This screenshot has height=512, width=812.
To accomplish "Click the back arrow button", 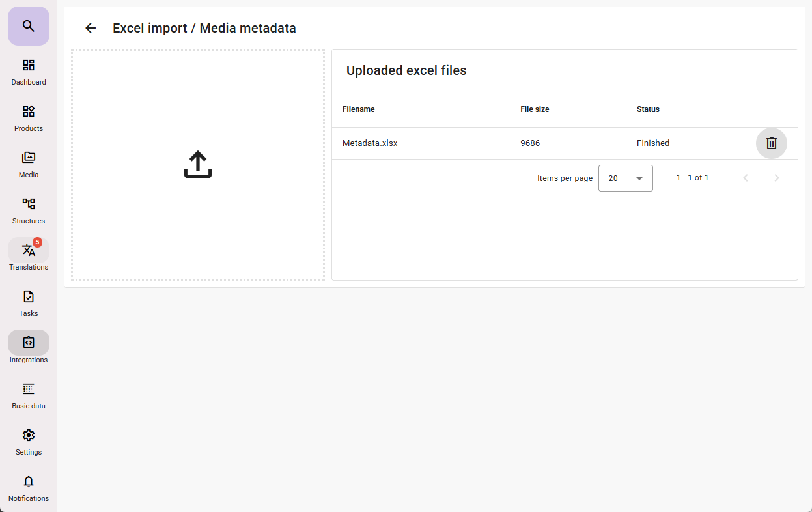I will [91, 28].
